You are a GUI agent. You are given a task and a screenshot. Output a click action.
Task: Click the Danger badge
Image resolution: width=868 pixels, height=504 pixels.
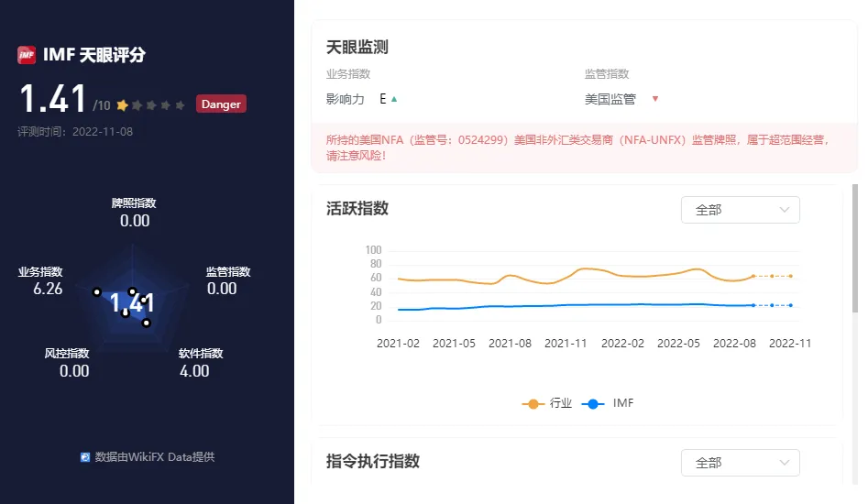point(221,104)
